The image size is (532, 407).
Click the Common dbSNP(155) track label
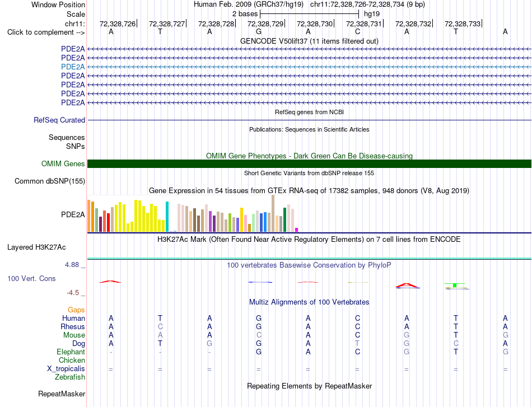[50, 181]
